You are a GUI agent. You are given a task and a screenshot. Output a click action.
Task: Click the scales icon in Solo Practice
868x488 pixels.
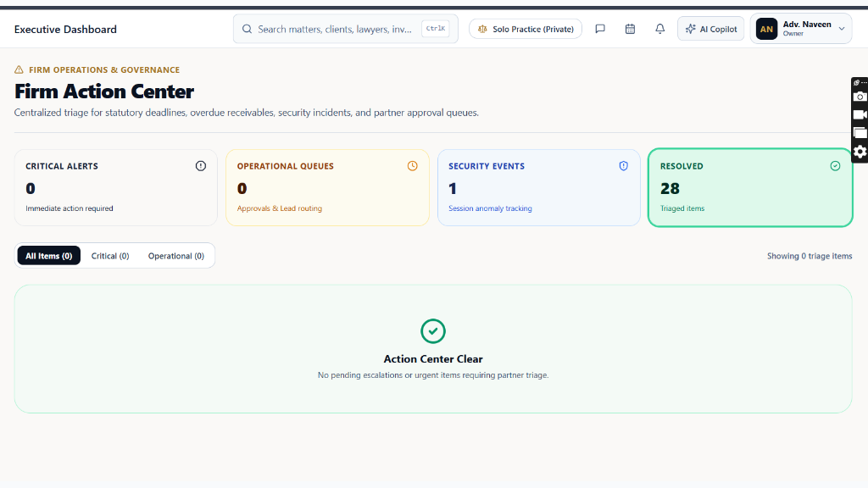[482, 29]
